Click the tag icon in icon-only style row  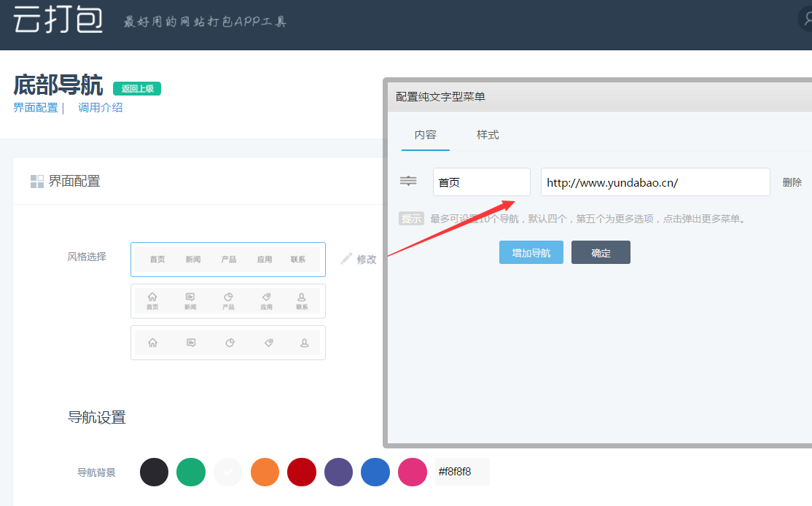pyautogui.click(x=268, y=343)
